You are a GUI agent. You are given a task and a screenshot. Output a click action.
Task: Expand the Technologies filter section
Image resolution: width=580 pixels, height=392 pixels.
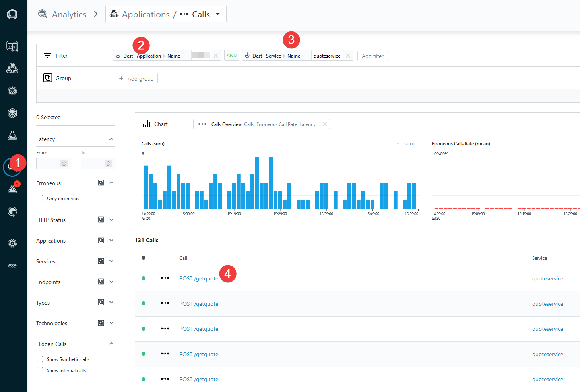point(111,323)
